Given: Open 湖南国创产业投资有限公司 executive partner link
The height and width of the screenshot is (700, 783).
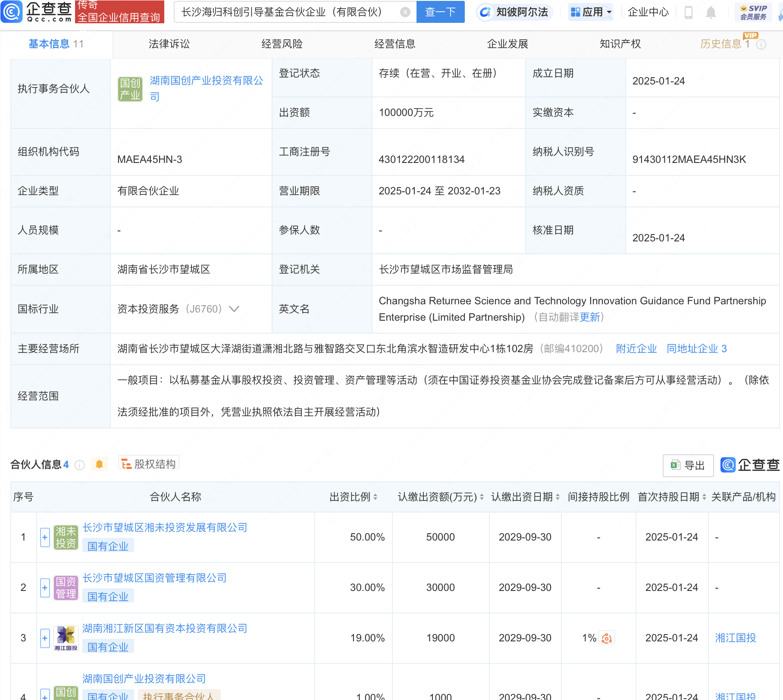Looking at the screenshot, I should coord(207,88).
